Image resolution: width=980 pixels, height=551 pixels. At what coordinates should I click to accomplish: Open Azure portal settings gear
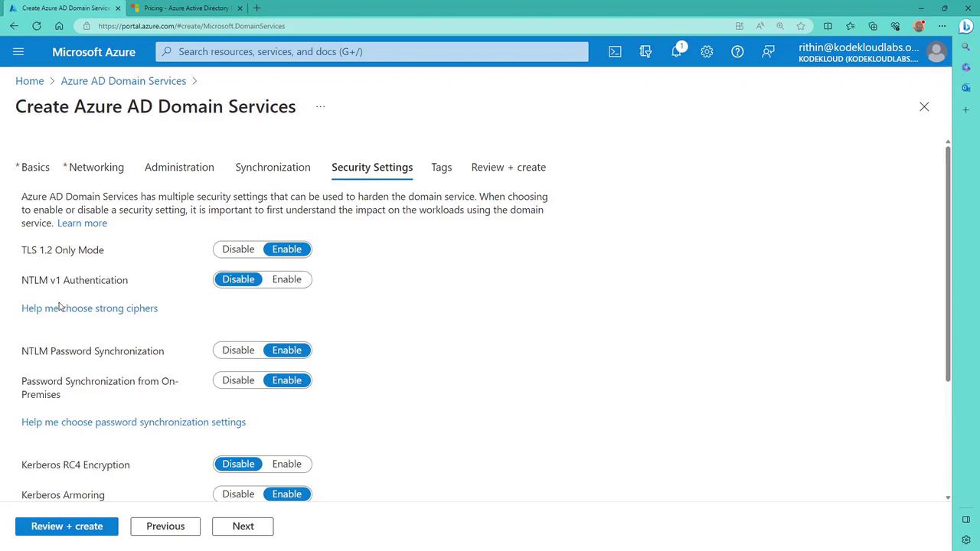(707, 51)
